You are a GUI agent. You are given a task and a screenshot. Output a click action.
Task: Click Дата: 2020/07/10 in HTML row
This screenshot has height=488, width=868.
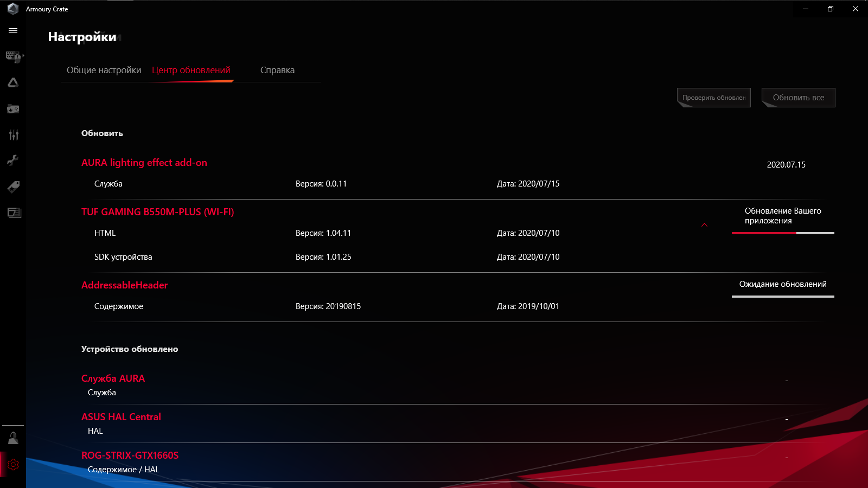[x=528, y=233]
